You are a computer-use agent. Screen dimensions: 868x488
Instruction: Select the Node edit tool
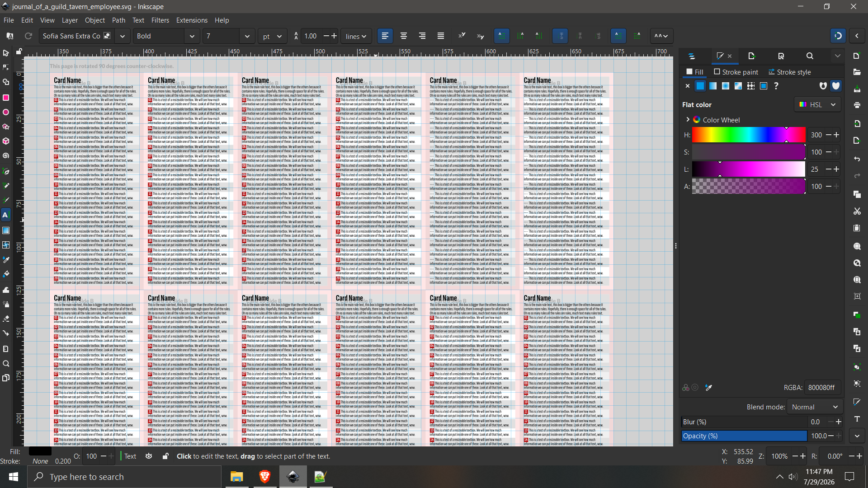point(6,68)
